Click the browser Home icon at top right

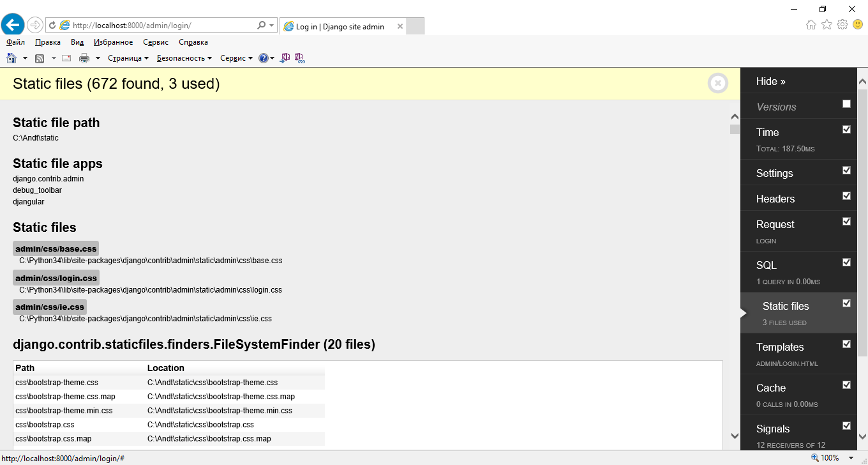point(811,24)
